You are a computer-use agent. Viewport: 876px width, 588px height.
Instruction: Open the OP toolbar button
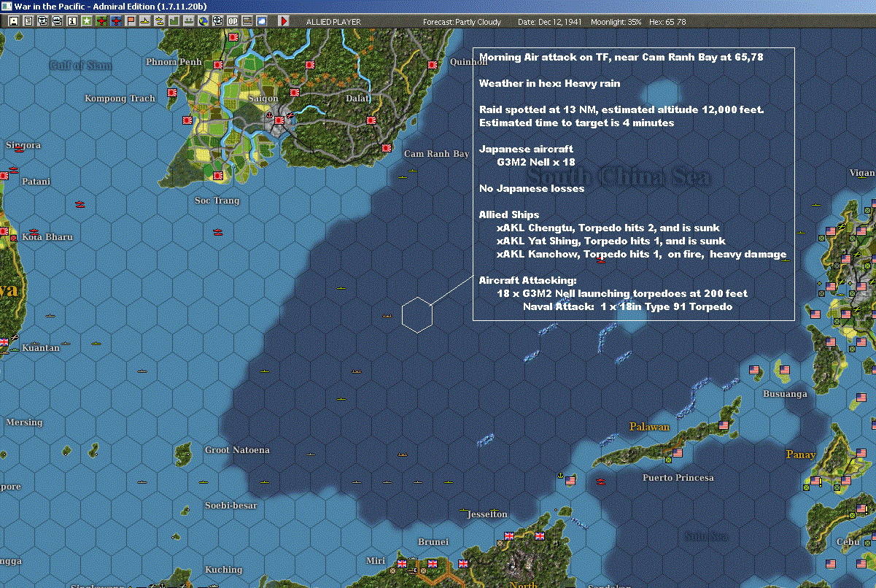tap(232, 21)
